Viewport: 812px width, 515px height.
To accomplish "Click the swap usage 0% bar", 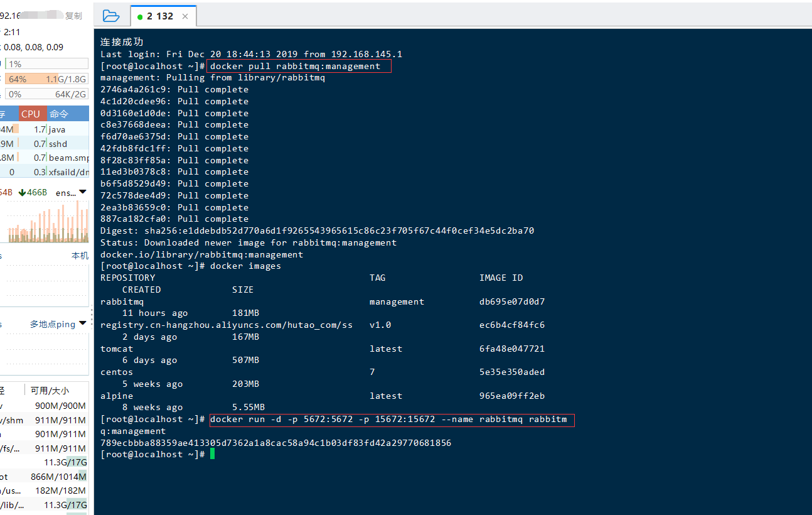I will 46,94.
